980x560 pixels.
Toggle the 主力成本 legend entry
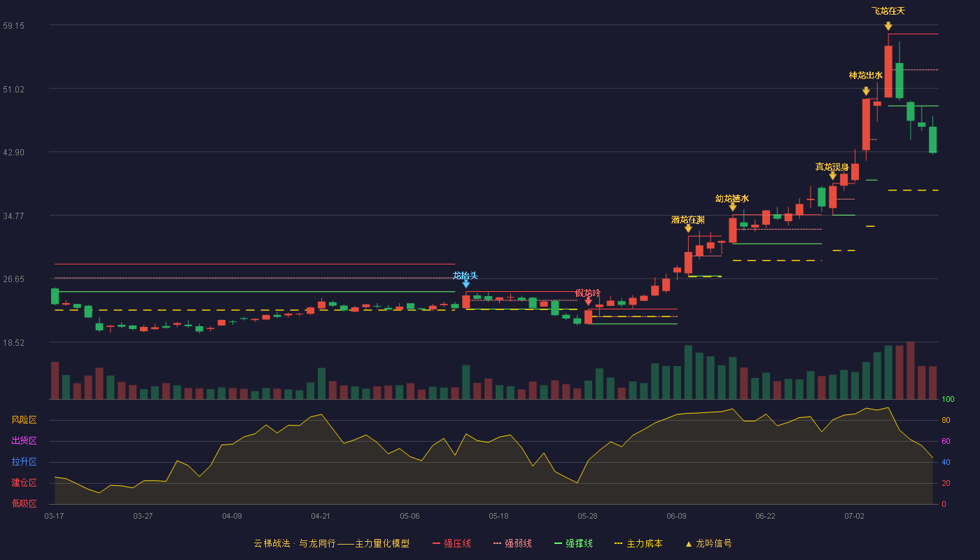638,543
